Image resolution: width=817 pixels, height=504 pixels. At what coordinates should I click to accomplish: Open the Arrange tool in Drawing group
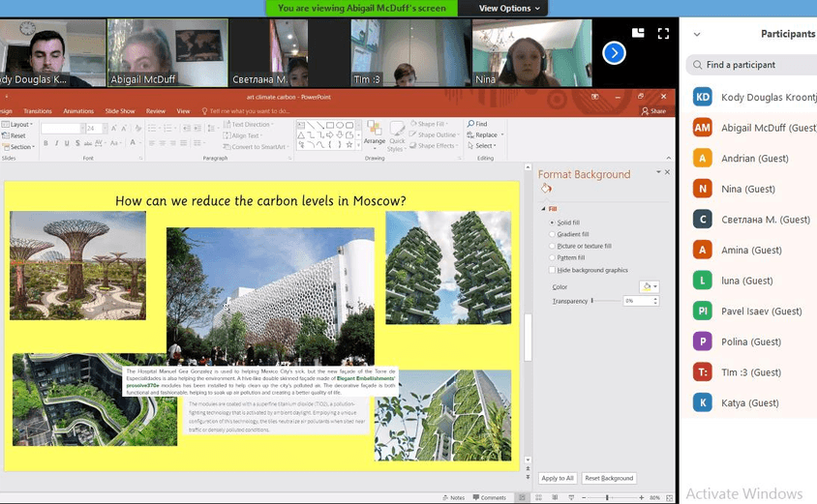click(x=375, y=135)
